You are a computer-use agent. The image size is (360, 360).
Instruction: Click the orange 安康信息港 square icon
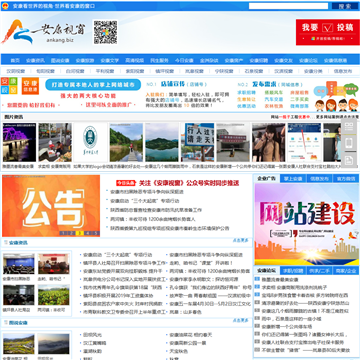pyautogui.click(x=30, y=86)
